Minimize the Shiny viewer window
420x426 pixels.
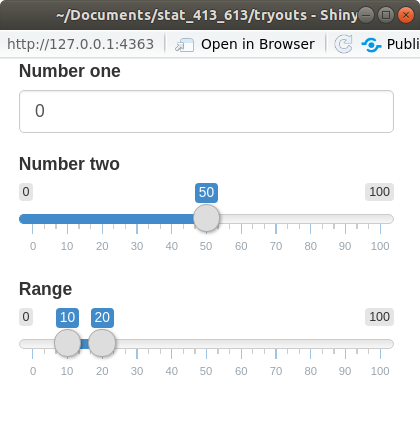pos(366,15)
